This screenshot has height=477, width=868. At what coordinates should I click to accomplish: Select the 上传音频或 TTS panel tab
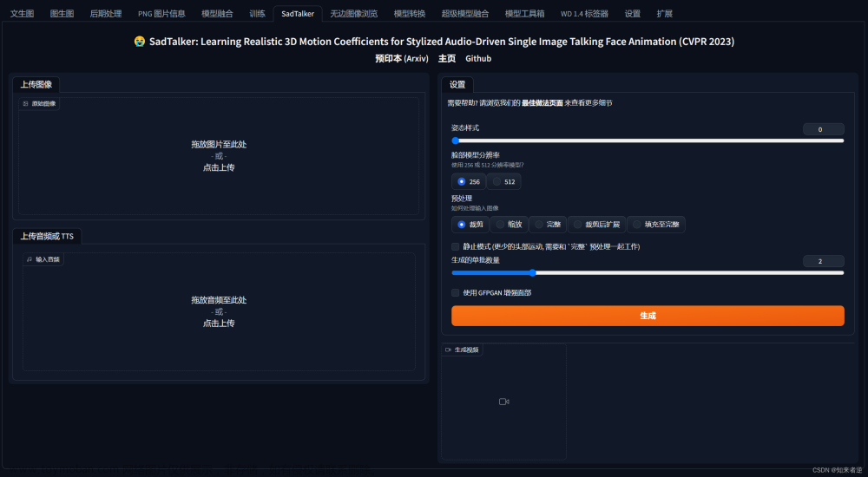[x=47, y=236]
